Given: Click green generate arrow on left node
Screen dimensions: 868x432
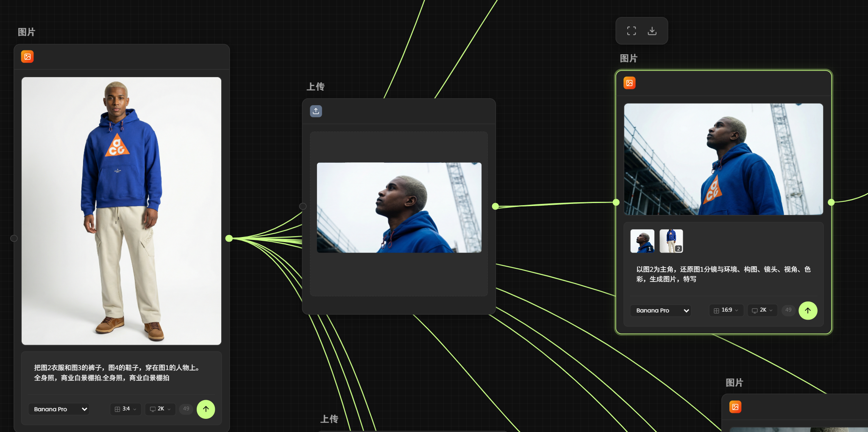Looking at the screenshot, I should (206, 409).
